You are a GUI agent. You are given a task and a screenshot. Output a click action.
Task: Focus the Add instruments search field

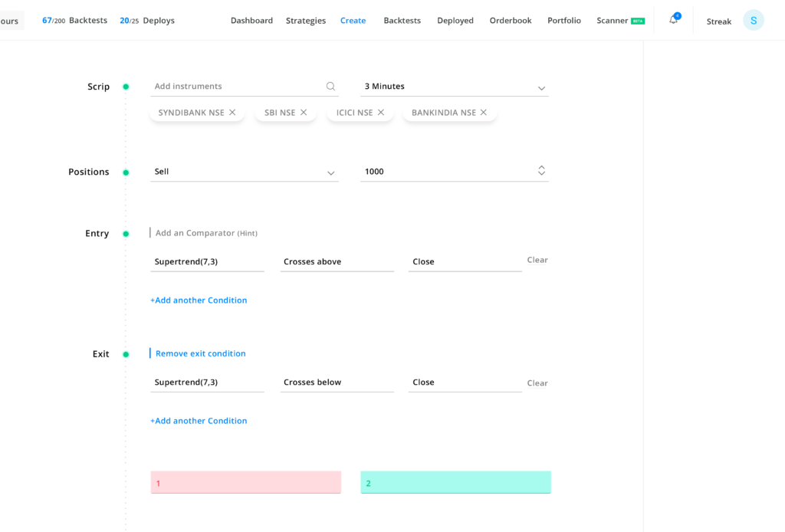(x=238, y=87)
